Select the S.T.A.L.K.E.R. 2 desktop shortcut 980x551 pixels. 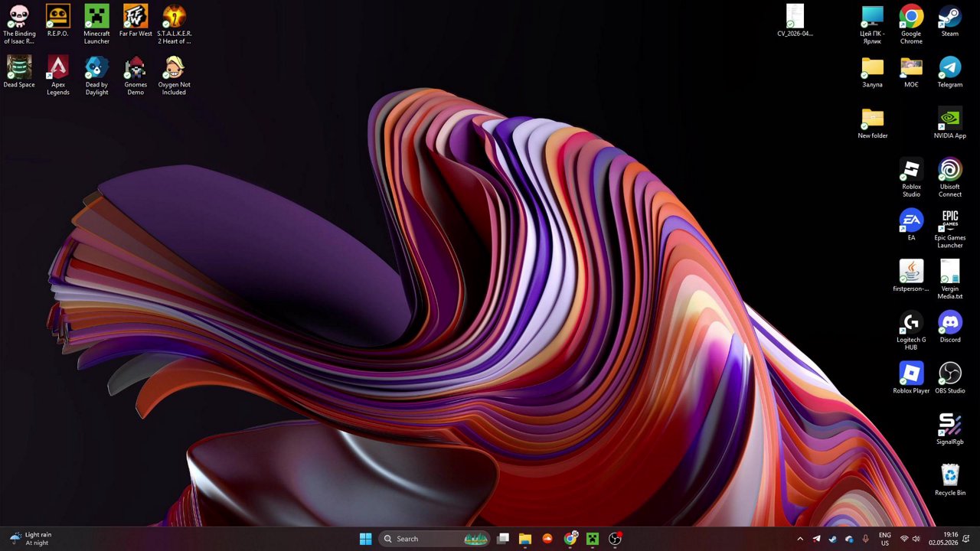coord(174,24)
